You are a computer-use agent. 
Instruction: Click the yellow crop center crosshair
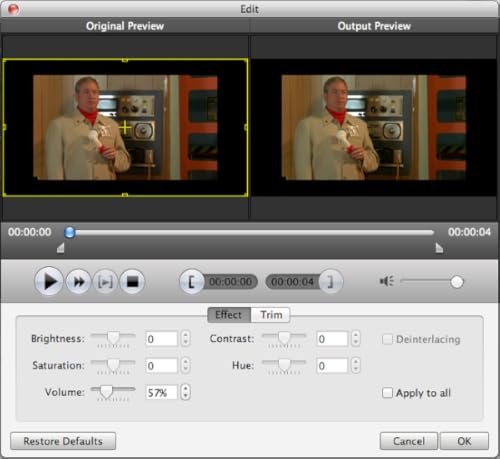tap(125, 127)
